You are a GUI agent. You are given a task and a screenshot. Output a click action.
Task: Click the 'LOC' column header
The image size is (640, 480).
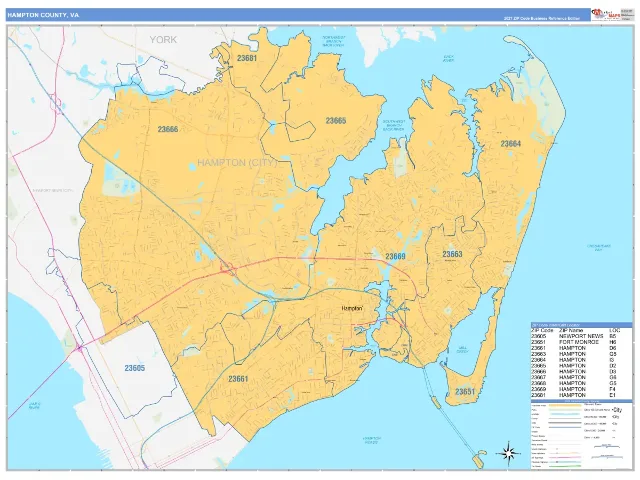[x=614, y=330]
